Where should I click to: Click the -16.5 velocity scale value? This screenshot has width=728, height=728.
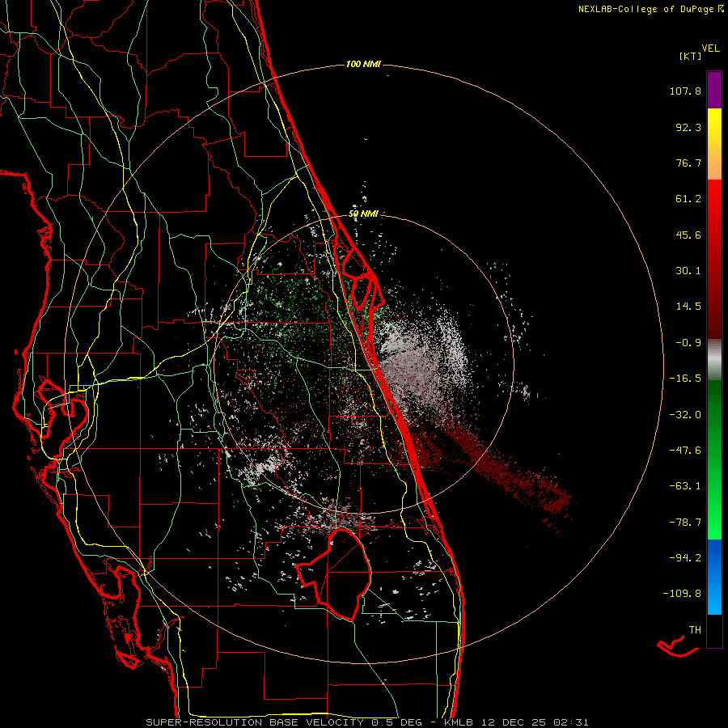coord(685,379)
